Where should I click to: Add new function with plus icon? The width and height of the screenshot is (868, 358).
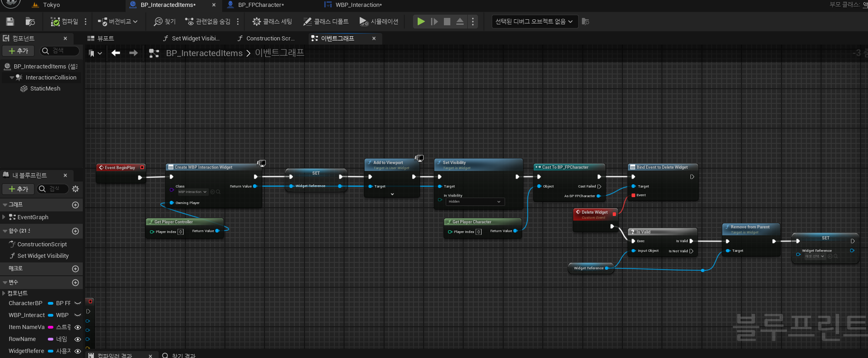(76, 231)
